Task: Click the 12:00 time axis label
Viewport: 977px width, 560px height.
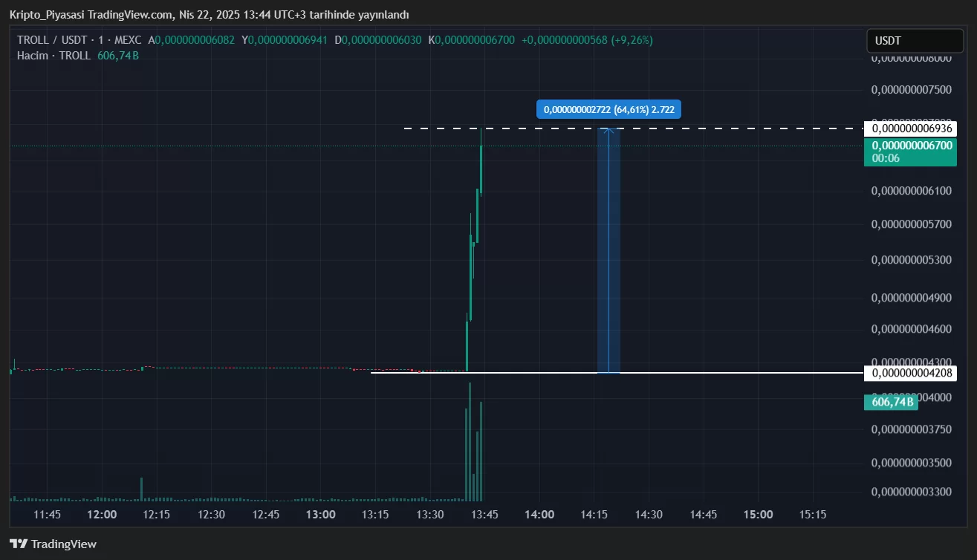Action: coord(102,515)
